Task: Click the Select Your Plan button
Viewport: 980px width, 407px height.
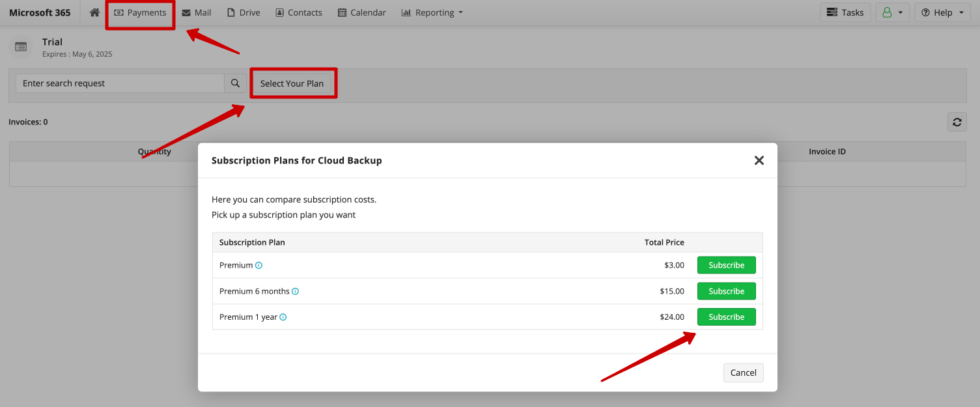Action: click(292, 83)
